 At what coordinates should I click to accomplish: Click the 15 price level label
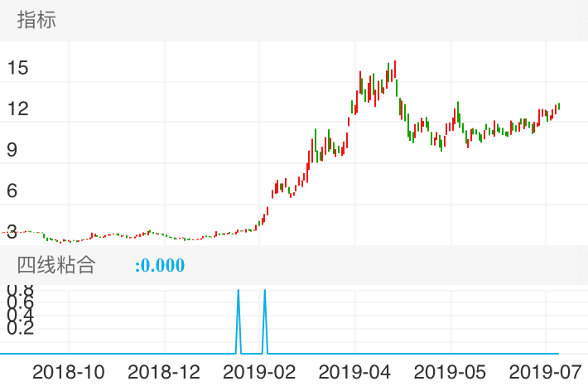17,68
